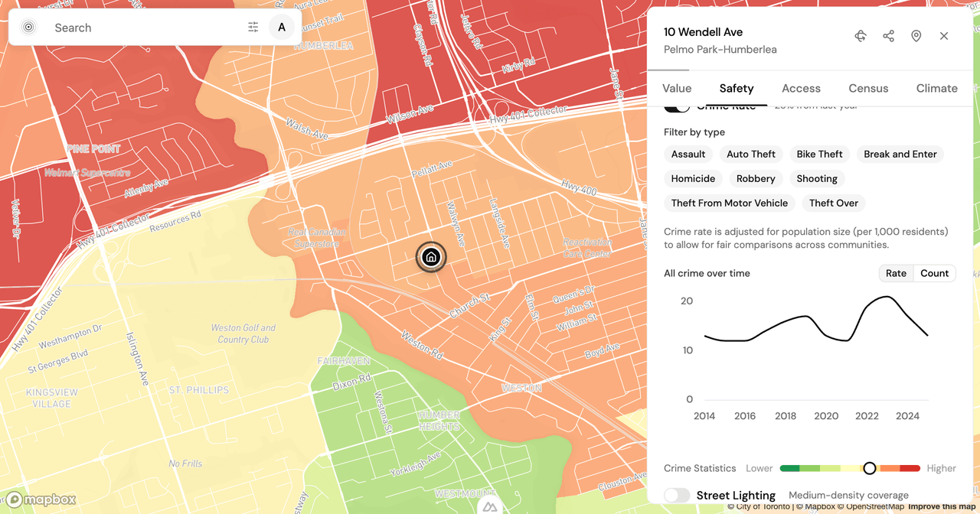
Task: Filter crime by Homicide
Action: click(693, 178)
